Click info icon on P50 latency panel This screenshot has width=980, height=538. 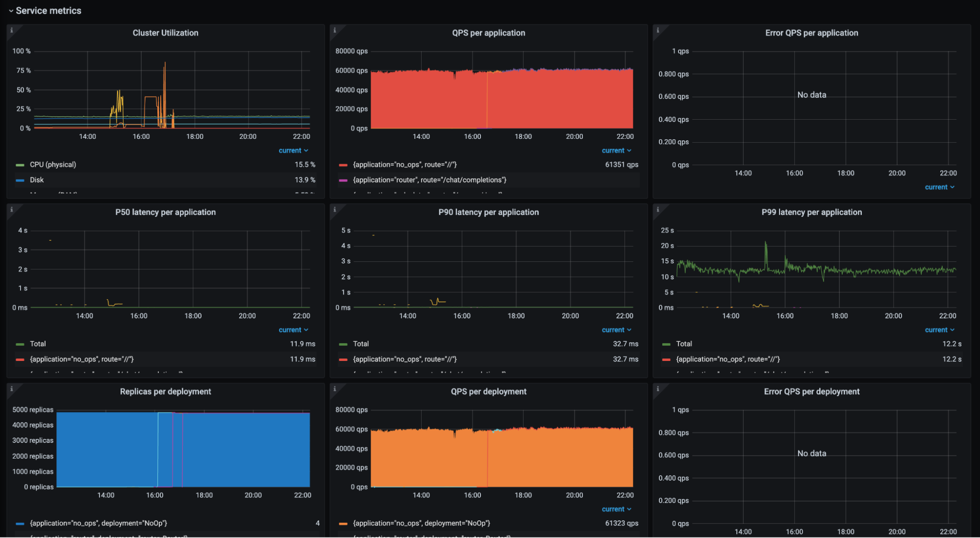coord(11,210)
